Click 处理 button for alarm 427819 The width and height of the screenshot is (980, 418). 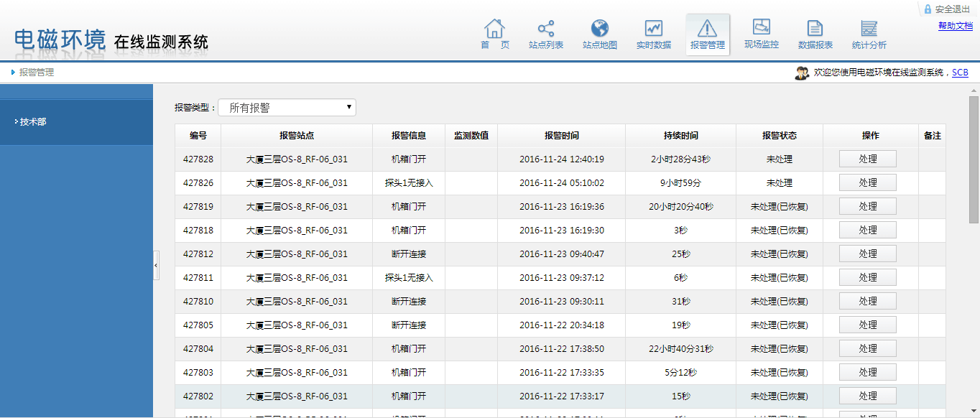tap(868, 206)
